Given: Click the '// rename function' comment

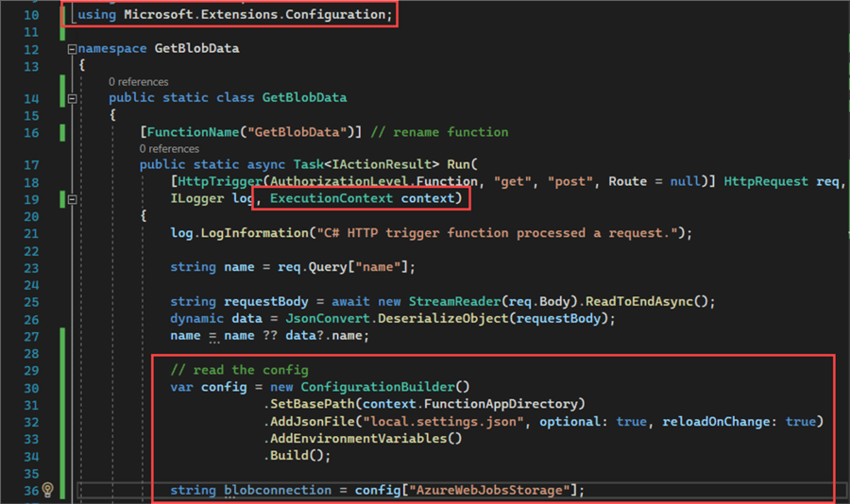Looking at the screenshot, I should coord(439,132).
